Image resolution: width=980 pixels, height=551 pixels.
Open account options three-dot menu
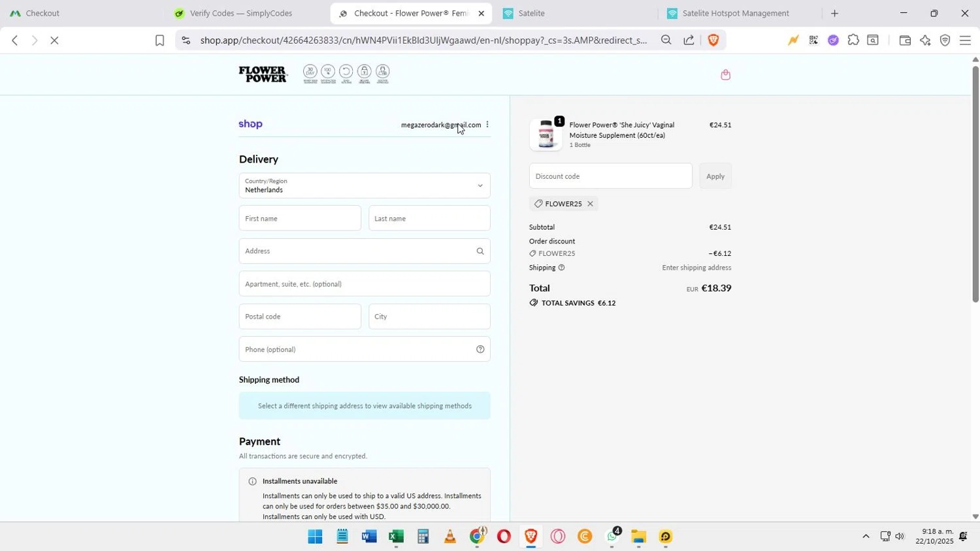click(x=487, y=125)
